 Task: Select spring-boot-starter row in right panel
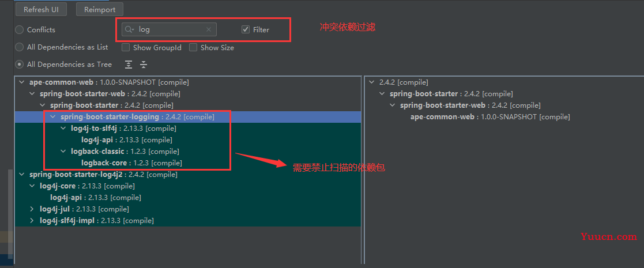coord(504,93)
